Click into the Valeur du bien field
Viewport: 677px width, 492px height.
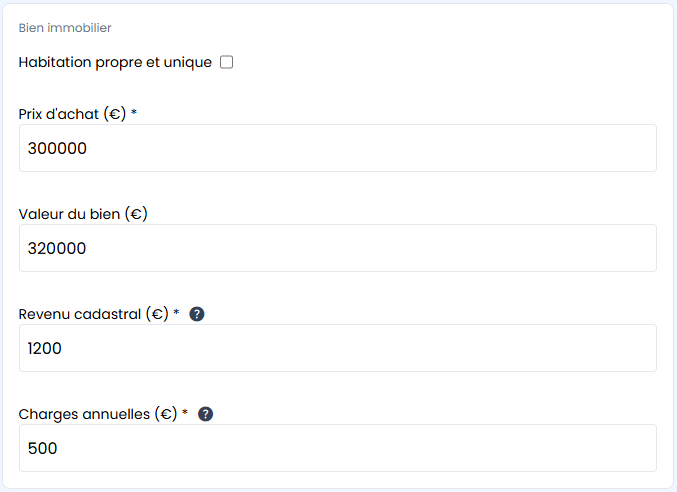(x=338, y=248)
